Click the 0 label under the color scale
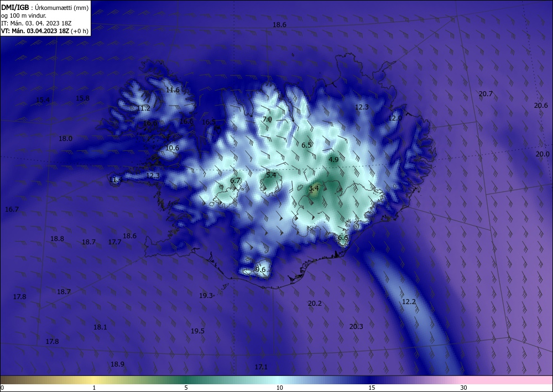 2,388
